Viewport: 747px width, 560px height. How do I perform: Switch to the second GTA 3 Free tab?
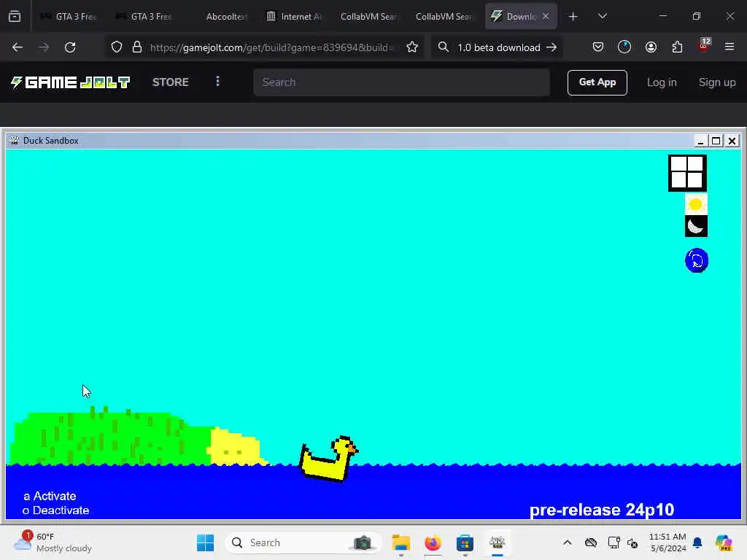click(x=144, y=17)
